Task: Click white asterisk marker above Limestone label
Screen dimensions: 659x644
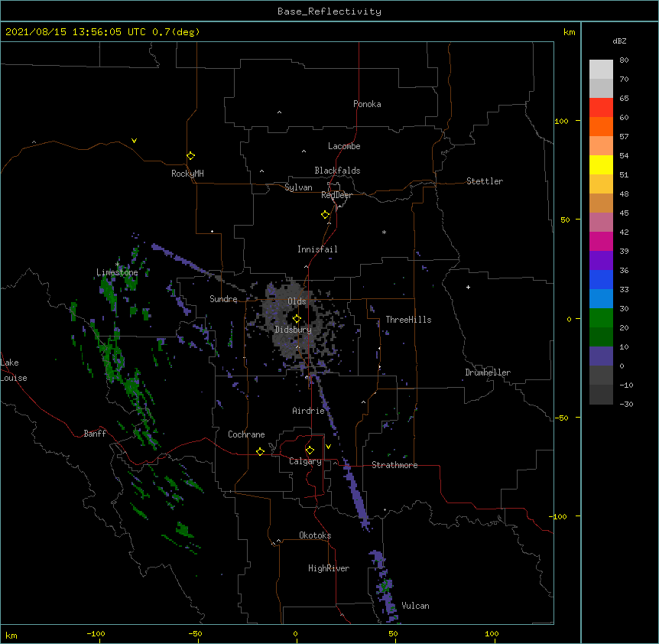Action: tap(117, 264)
